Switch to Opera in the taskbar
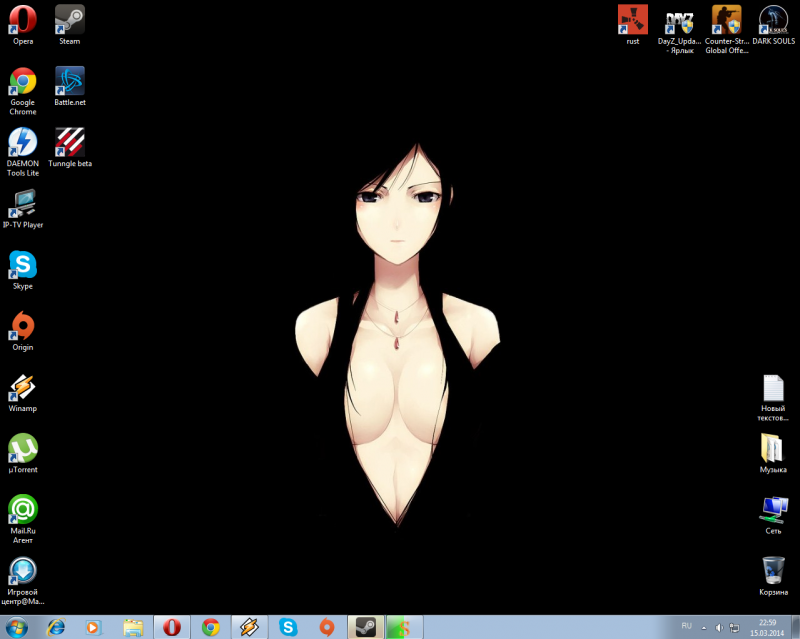This screenshot has height=639, width=800. 172,627
